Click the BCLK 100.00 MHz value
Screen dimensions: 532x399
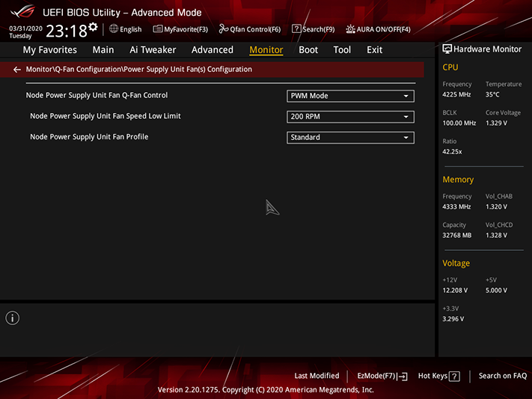(459, 123)
